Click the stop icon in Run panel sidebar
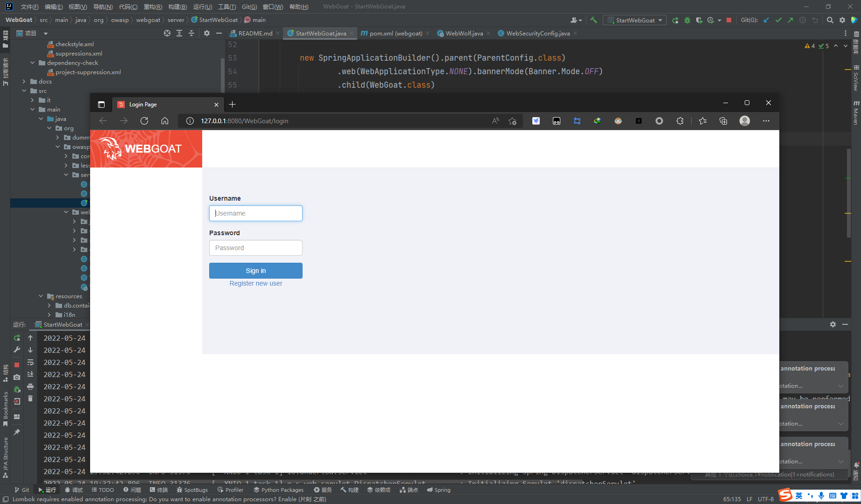 point(17,365)
